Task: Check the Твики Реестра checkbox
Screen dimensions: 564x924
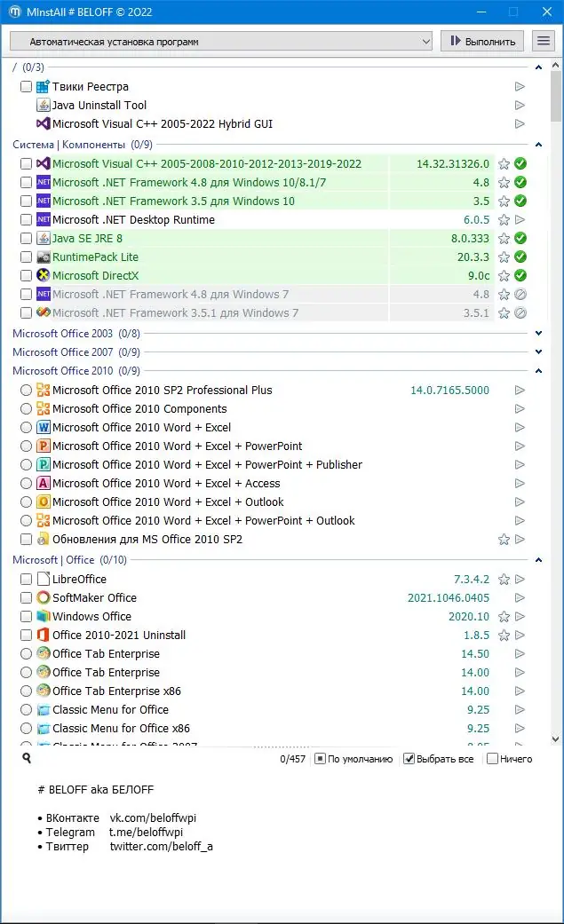Action: tap(26, 87)
